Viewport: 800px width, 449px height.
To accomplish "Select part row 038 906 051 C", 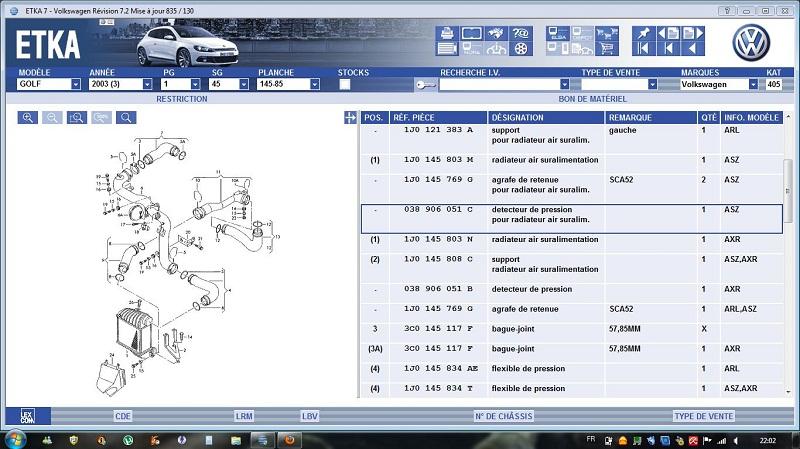I will point(571,219).
